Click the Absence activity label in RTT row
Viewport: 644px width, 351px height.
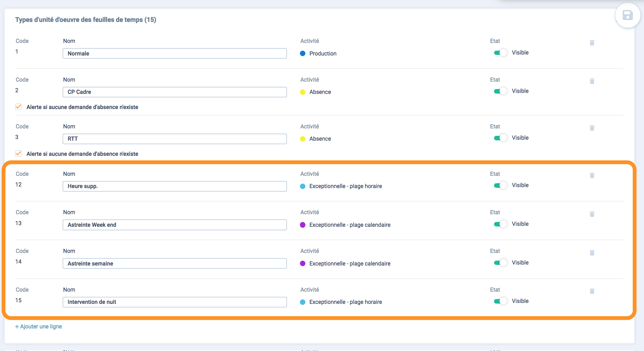click(320, 139)
